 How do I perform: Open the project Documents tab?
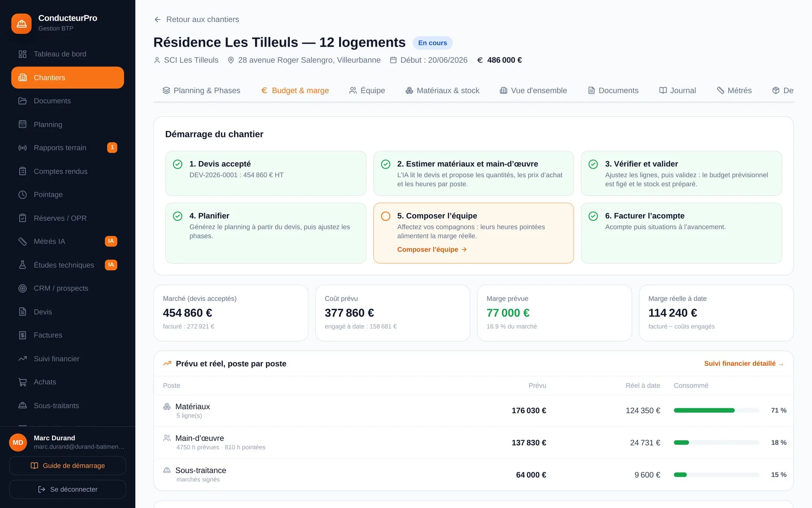point(613,90)
